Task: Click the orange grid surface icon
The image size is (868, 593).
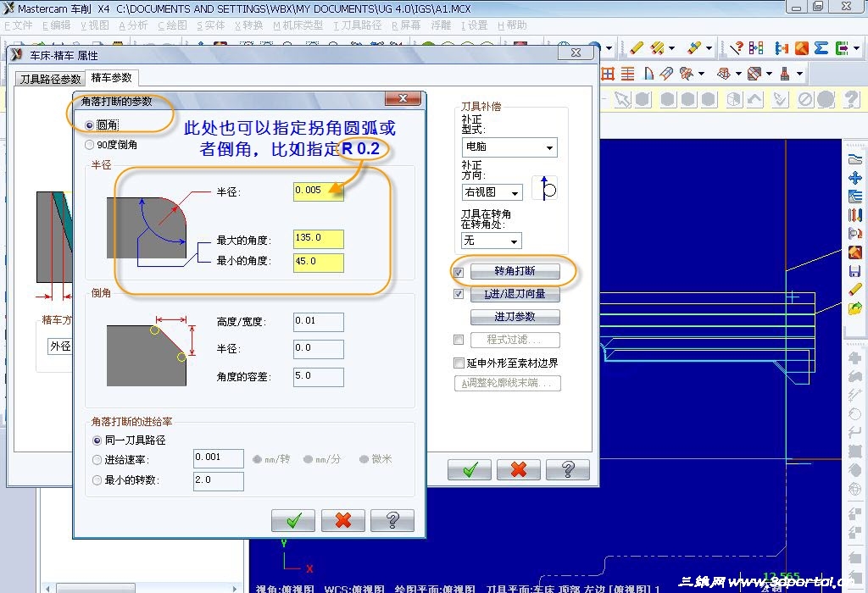Action: coord(608,74)
